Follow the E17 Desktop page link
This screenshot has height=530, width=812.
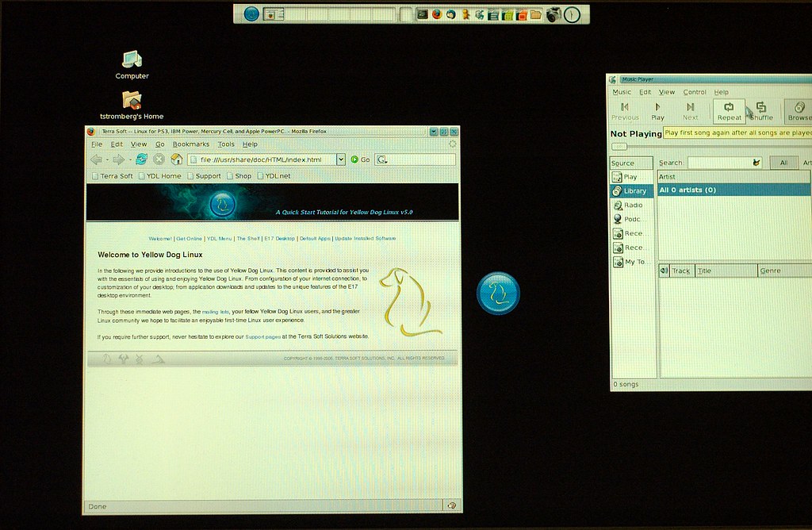pyautogui.click(x=279, y=239)
